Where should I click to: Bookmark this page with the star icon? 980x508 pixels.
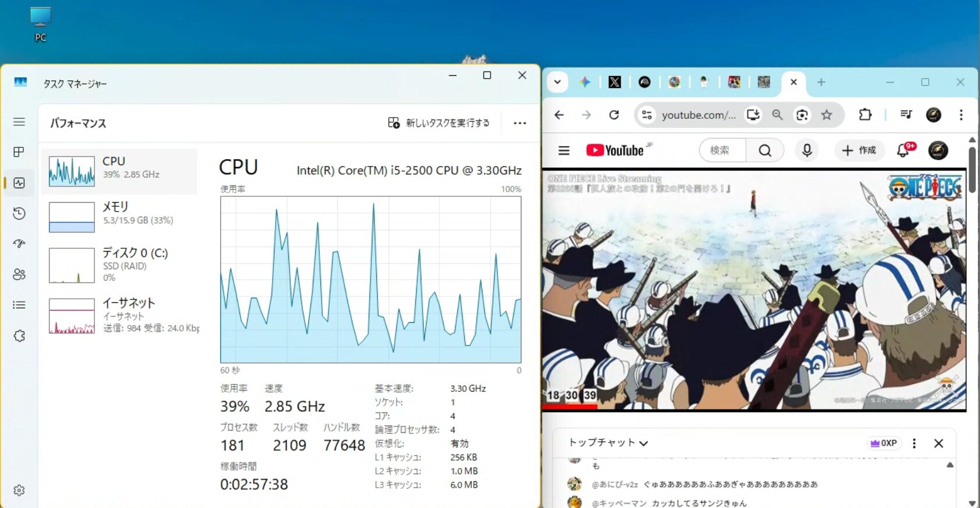point(826,115)
